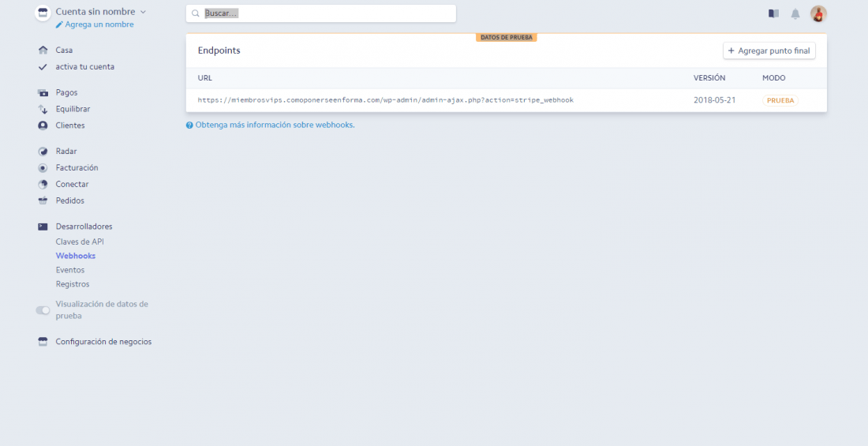Click the Pagos payments icon
This screenshot has width=868, height=446.
pos(43,92)
